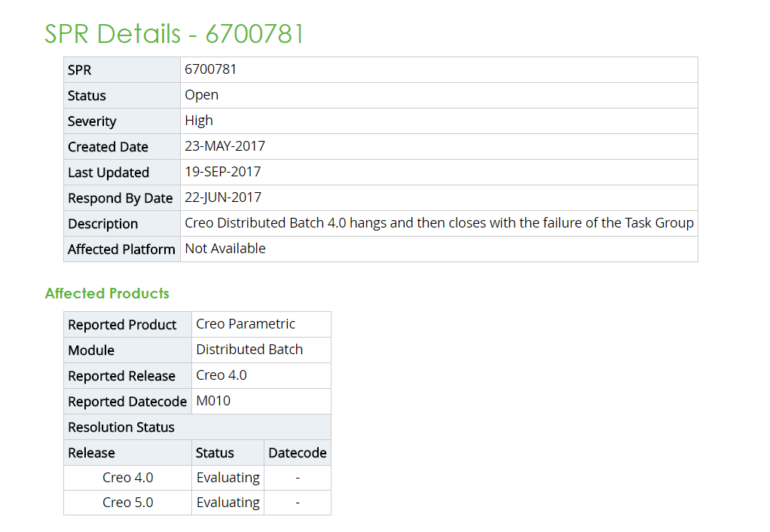Select the High severity value
This screenshot has height=532, width=770.
pos(199,121)
